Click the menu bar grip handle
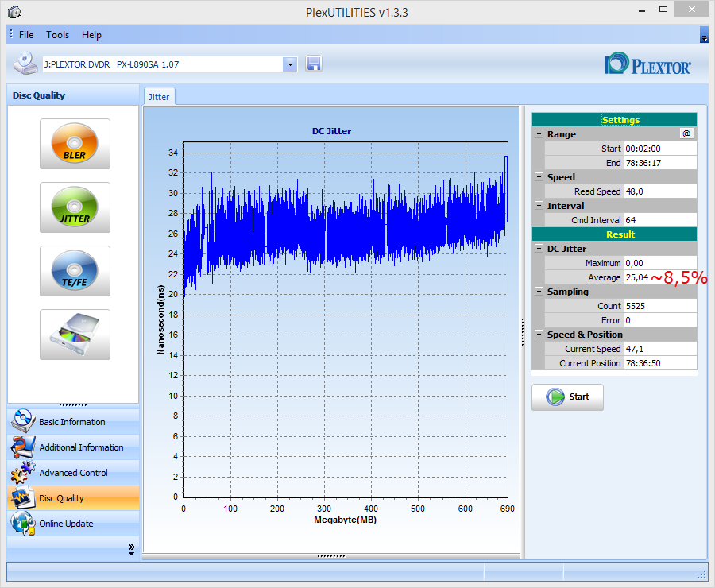Image resolution: width=715 pixels, height=588 pixels. click(11, 34)
